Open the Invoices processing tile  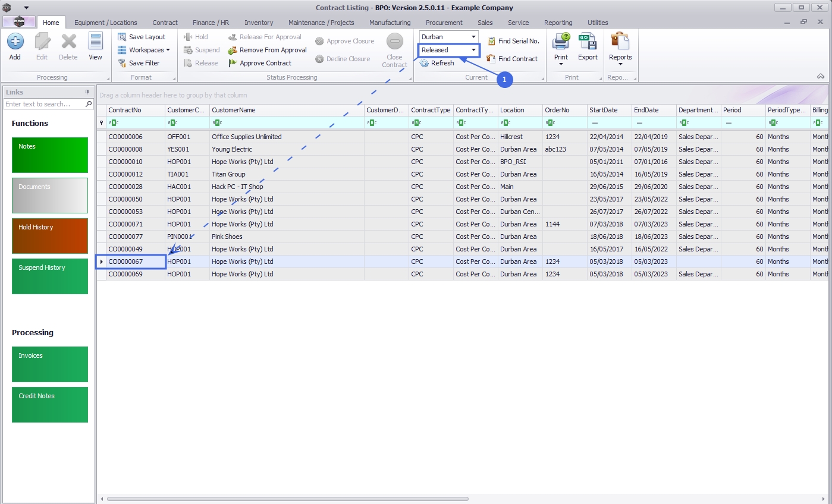click(x=50, y=364)
